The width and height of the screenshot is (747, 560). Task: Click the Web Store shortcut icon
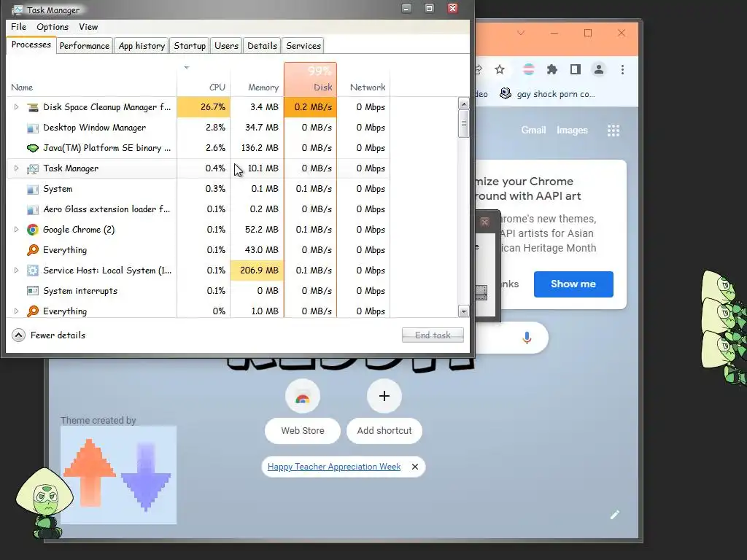point(303,397)
